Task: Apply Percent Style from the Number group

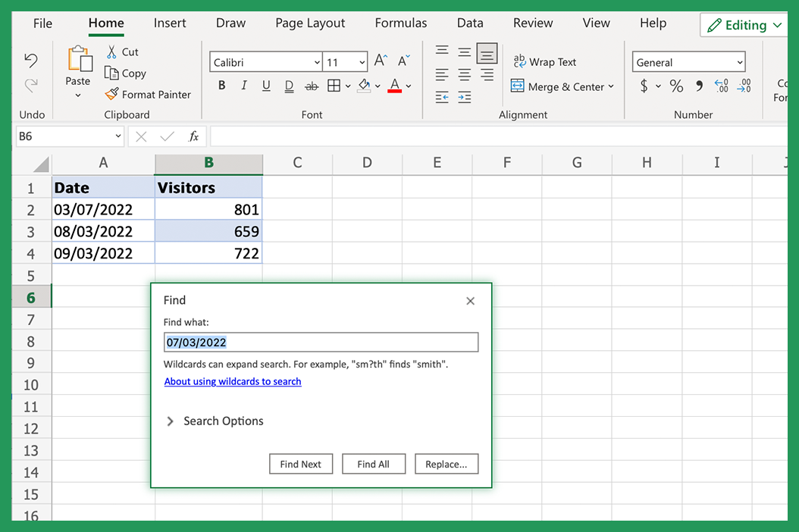Action: click(676, 86)
